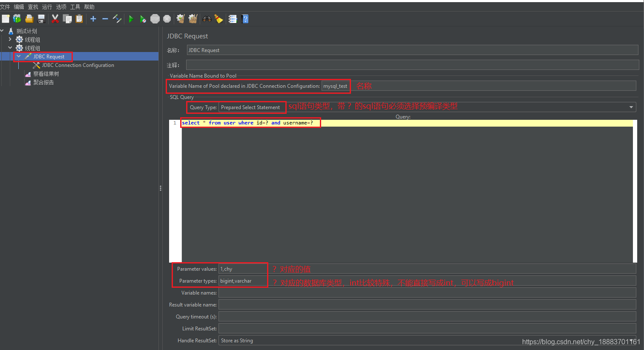Click the Stop test icon
Image resolution: width=644 pixels, height=350 pixels.
[x=155, y=19]
